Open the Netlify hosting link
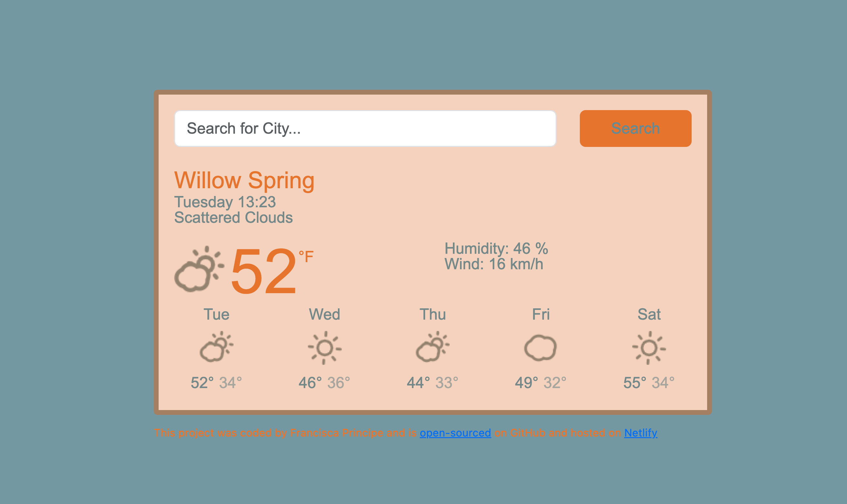847x504 pixels. (x=640, y=433)
